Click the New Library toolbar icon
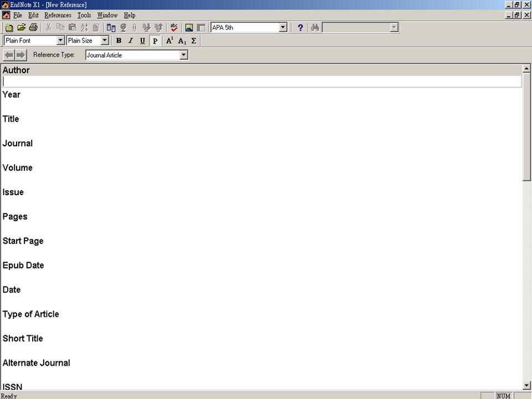The image size is (532, 399). [x=9, y=28]
